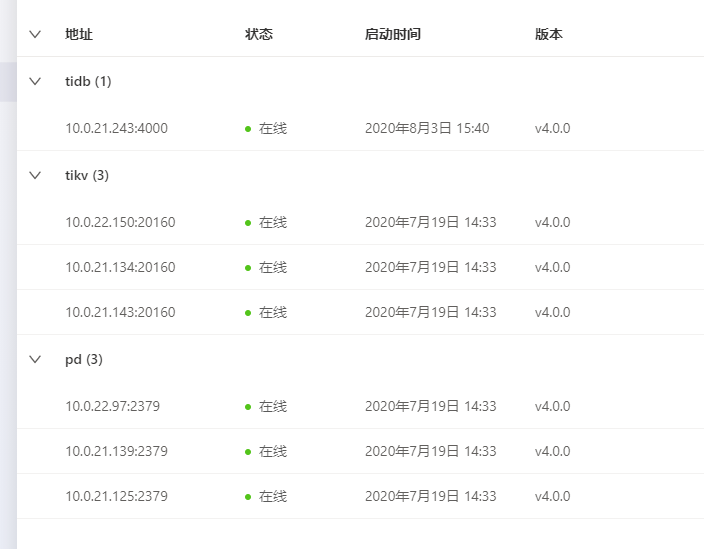Select tikv address 10.0.21.134:20160
This screenshot has width=704, height=549.
(x=120, y=267)
